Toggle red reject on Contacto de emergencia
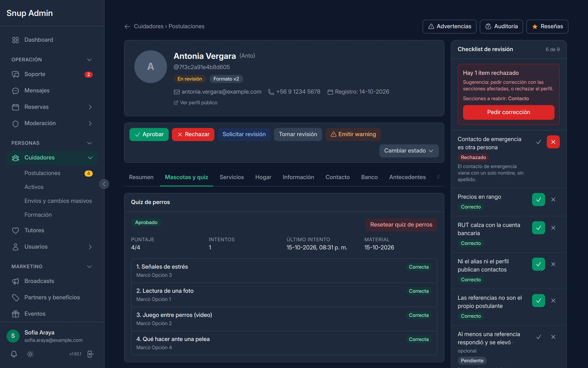 [553, 142]
